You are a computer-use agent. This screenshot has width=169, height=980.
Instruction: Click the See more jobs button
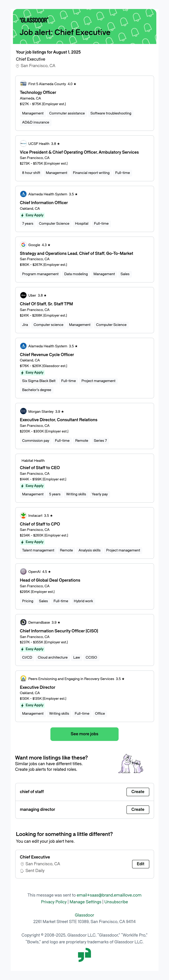point(84,734)
